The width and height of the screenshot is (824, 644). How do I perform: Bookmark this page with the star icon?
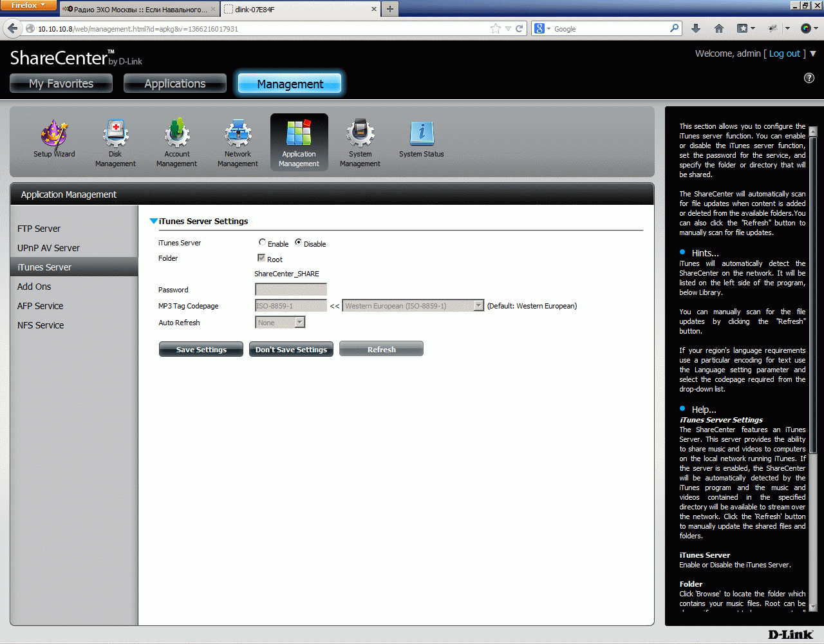495,28
